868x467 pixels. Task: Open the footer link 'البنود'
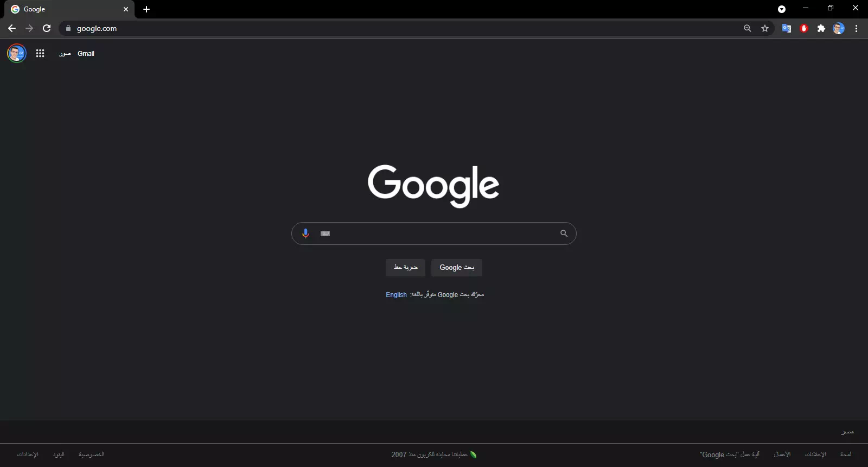coord(59,455)
